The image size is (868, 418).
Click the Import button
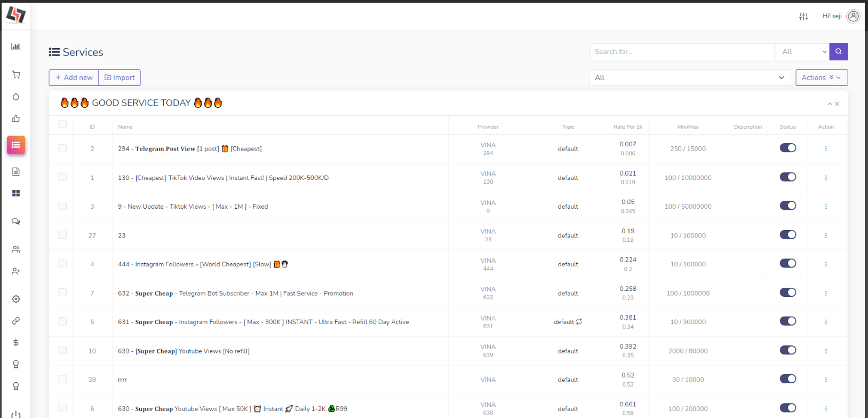pyautogui.click(x=120, y=77)
